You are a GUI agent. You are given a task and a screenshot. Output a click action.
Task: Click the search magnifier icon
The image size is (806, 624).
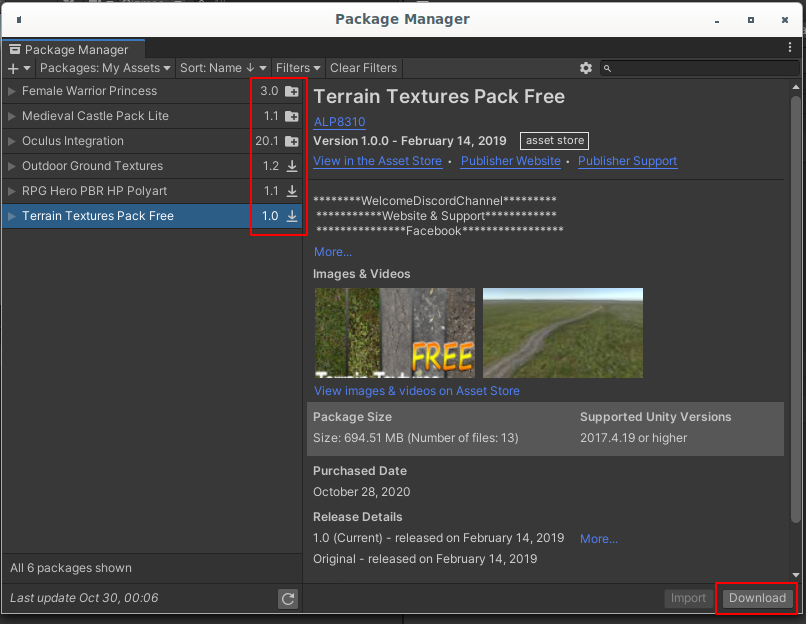pyautogui.click(x=607, y=68)
